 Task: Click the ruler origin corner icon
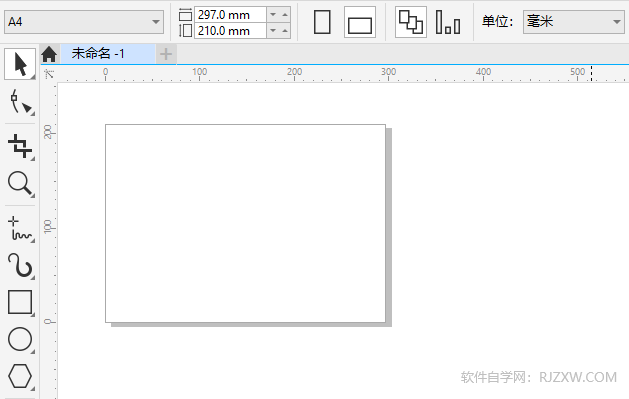pyautogui.click(x=49, y=74)
